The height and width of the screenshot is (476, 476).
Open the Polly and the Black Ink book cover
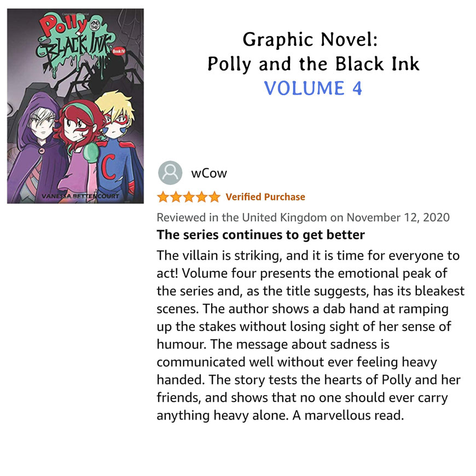coord(76,106)
